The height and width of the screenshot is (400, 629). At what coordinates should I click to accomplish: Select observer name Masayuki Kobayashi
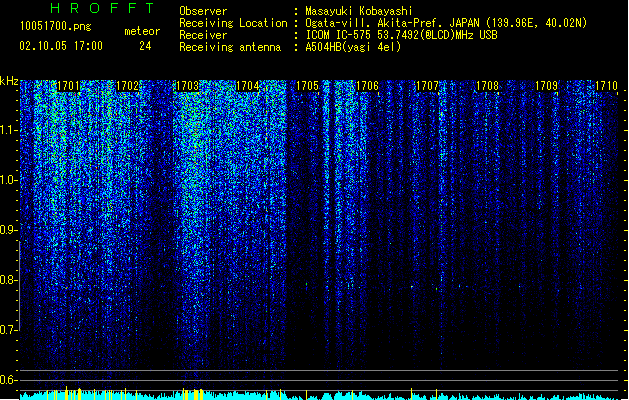pyautogui.click(x=359, y=11)
